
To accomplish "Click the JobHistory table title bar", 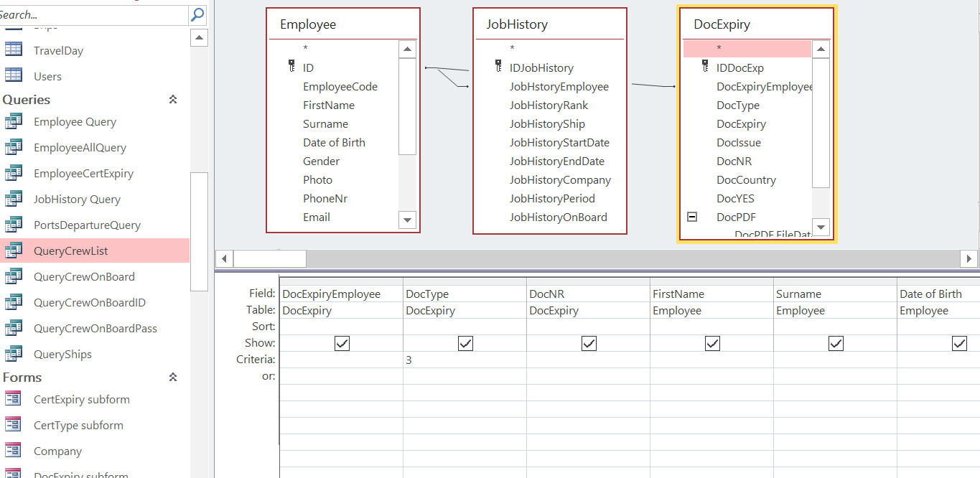I will click(x=550, y=24).
